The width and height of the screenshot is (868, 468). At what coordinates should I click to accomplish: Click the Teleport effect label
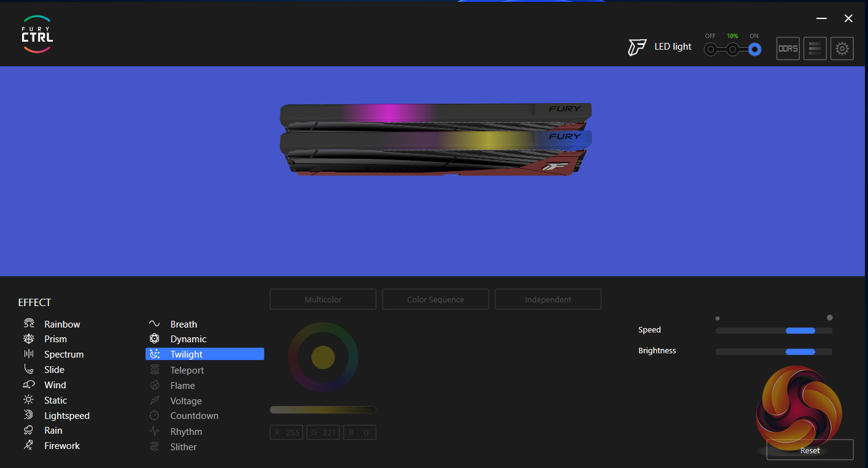(x=187, y=370)
